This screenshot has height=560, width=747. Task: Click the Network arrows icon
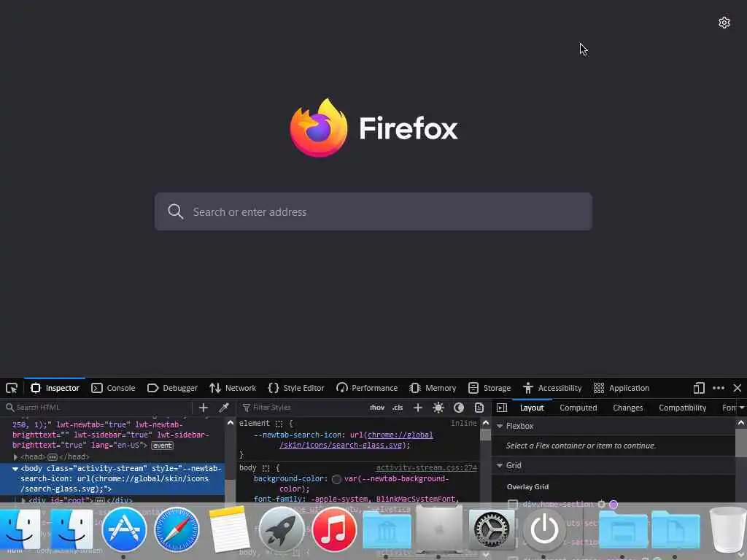pyautogui.click(x=215, y=388)
